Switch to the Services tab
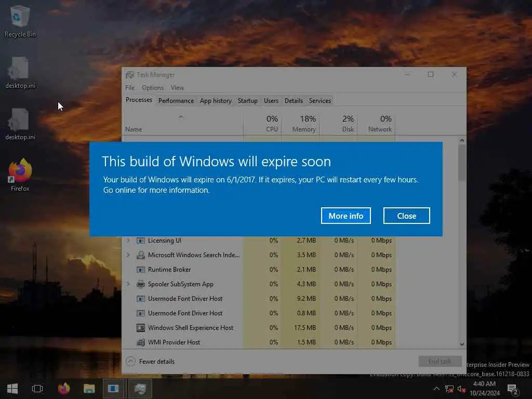The width and height of the screenshot is (532, 399). 320,101
